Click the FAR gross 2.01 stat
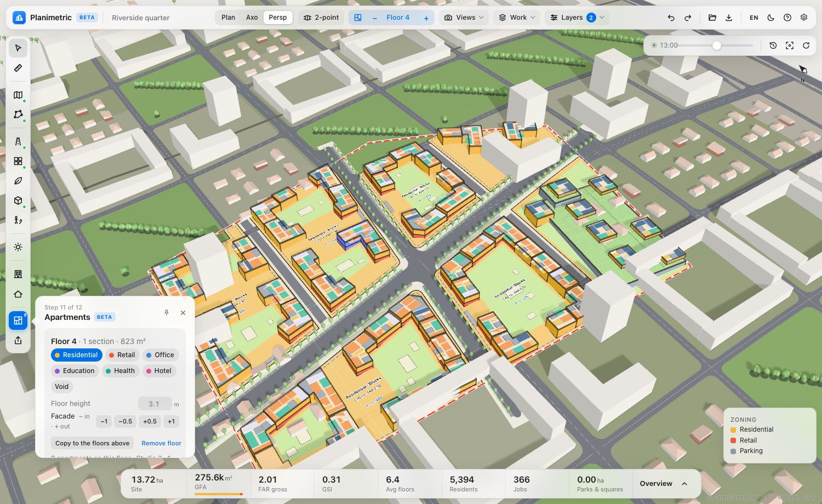The image size is (822, 504). 282,483
